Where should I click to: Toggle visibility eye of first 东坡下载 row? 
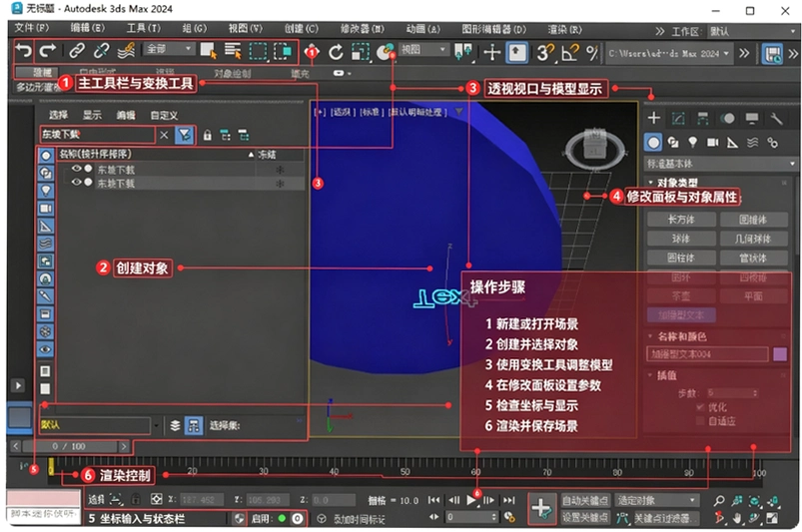pyautogui.click(x=77, y=169)
